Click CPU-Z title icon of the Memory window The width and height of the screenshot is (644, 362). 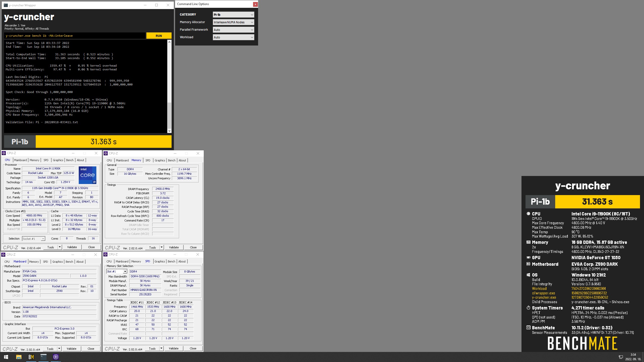pyautogui.click(x=106, y=153)
